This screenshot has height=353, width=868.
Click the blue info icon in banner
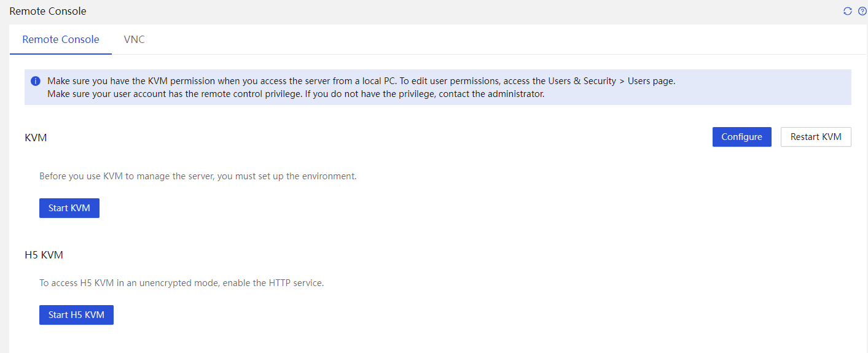click(x=36, y=81)
